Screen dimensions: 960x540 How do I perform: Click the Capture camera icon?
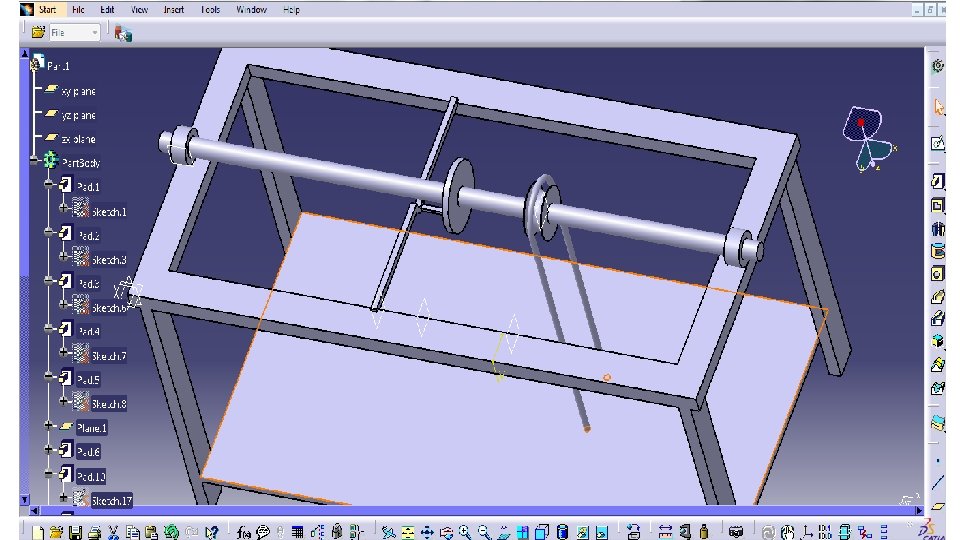click(736, 532)
